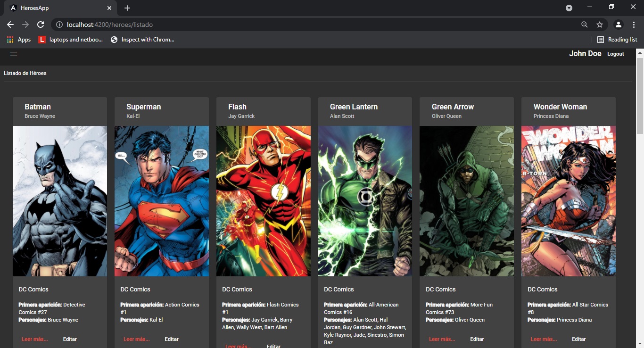Click the Green Arrow cover image
This screenshot has height=348, width=644.
(x=467, y=201)
